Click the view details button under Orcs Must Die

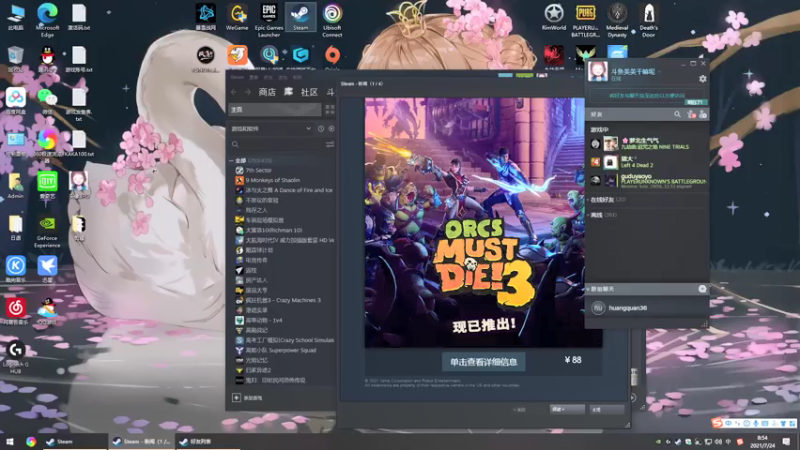[x=483, y=362]
